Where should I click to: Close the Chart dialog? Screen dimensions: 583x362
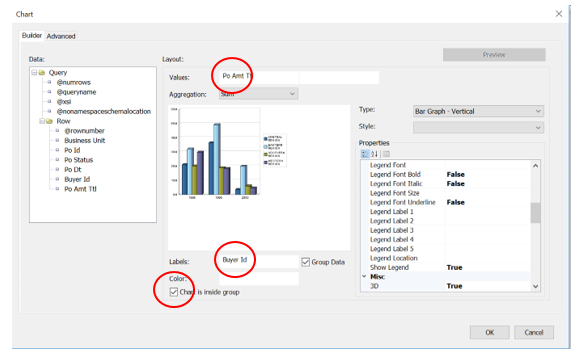559,14
